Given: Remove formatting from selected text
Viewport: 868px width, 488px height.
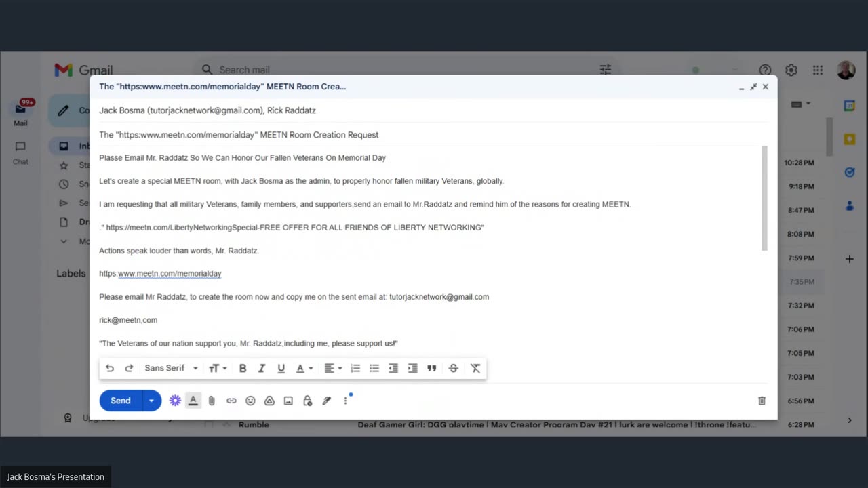Looking at the screenshot, I should [475, 368].
